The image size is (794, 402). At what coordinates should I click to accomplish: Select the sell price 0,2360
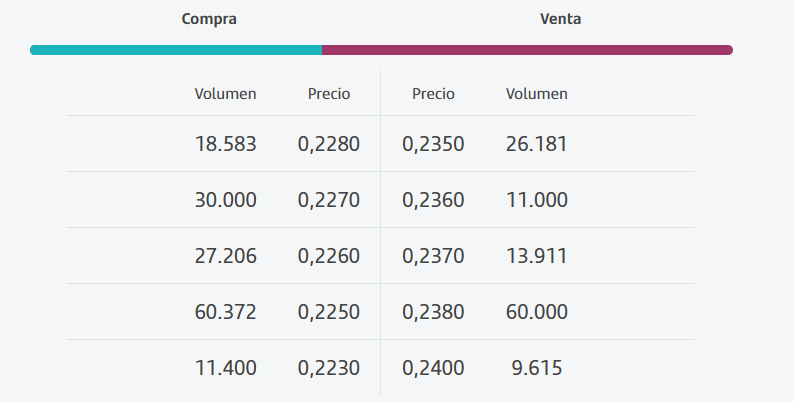coord(433,200)
